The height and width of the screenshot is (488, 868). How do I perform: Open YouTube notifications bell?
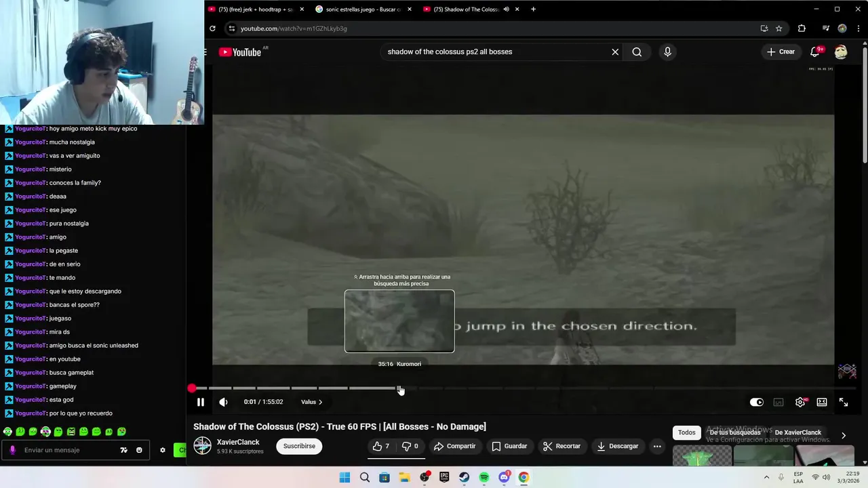(816, 52)
